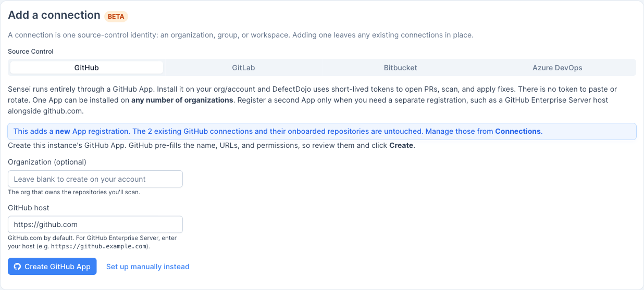Switch to the GitLab tab
The height and width of the screenshot is (290, 644).
coord(243,68)
